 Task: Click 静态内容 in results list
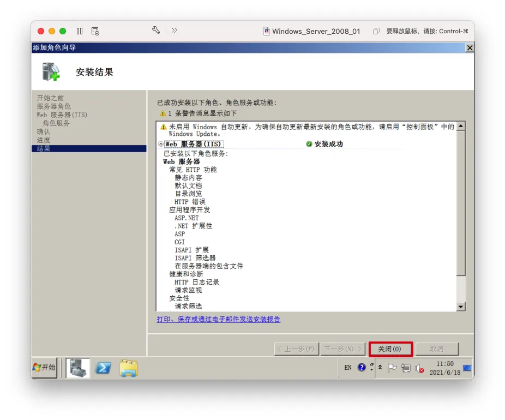click(x=188, y=178)
